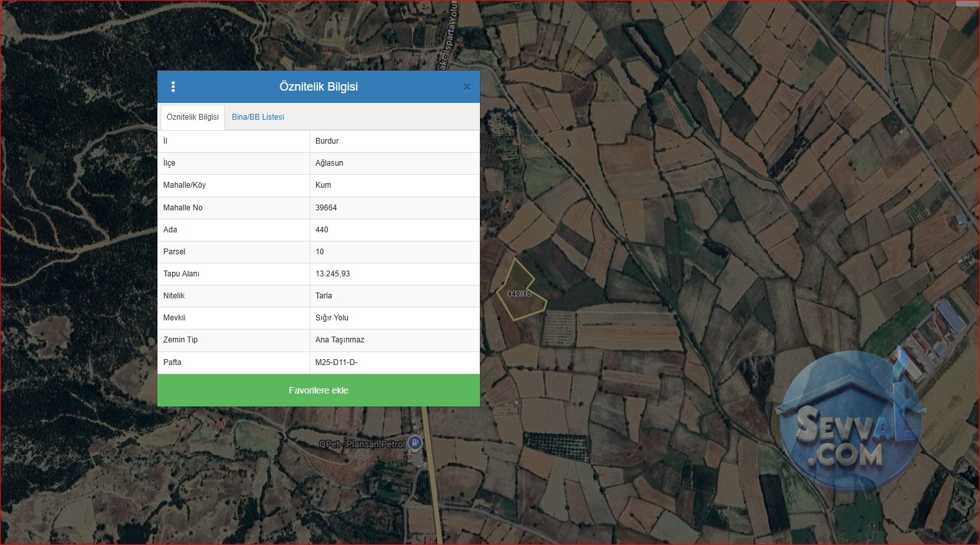Click the Parsel value 10
The image size is (980, 545).
click(x=319, y=252)
